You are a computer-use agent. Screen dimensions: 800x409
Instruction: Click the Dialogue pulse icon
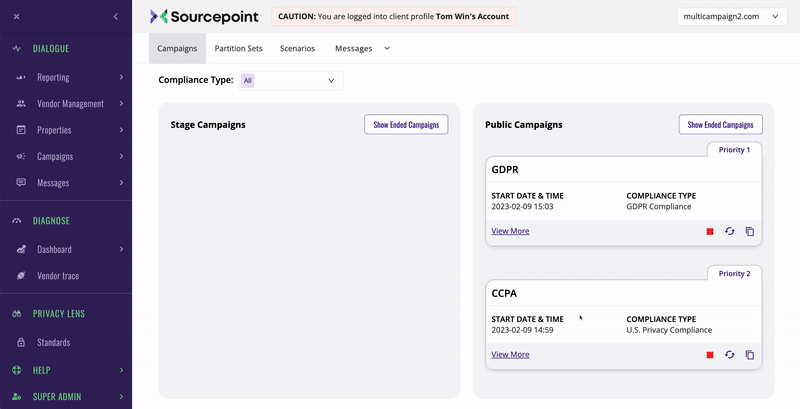pyautogui.click(x=17, y=49)
